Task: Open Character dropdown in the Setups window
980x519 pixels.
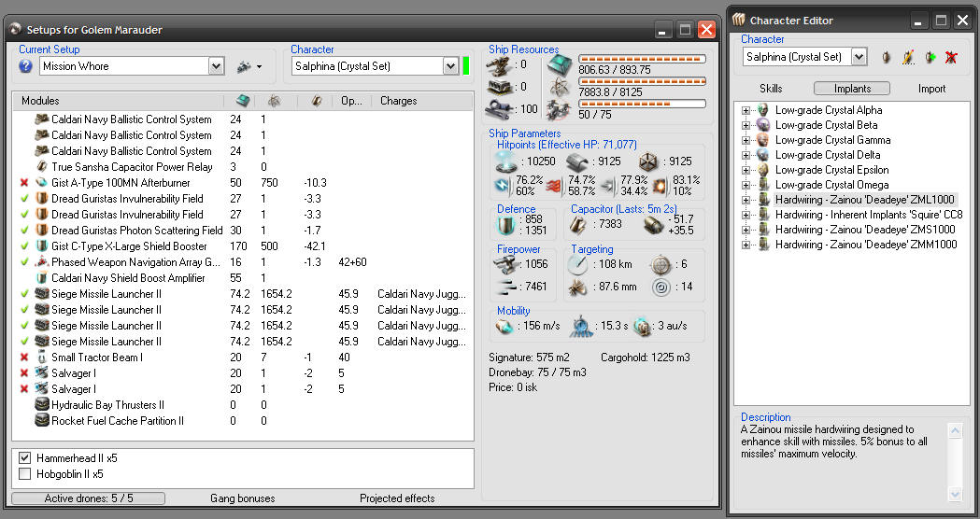Action: (449, 66)
